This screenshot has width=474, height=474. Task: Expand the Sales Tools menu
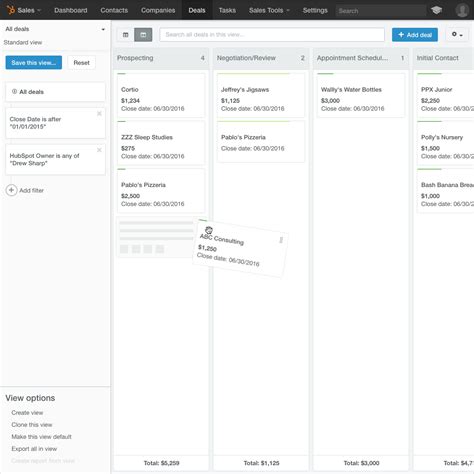point(269,10)
